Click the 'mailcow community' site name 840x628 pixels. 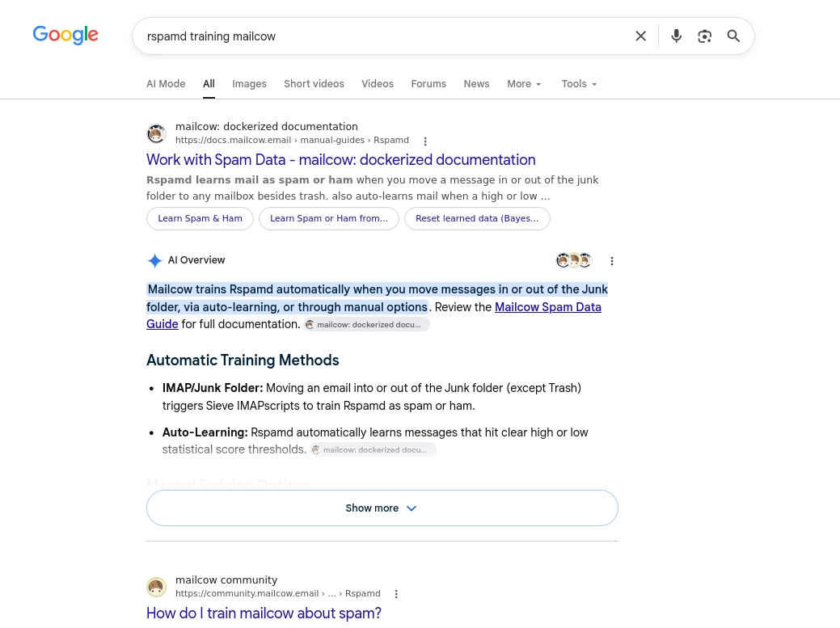pos(226,580)
